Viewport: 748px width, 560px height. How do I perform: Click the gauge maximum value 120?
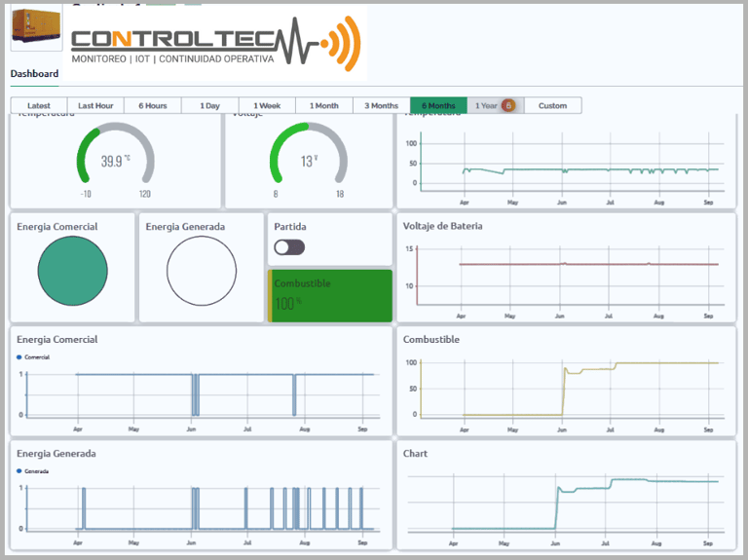(x=145, y=194)
